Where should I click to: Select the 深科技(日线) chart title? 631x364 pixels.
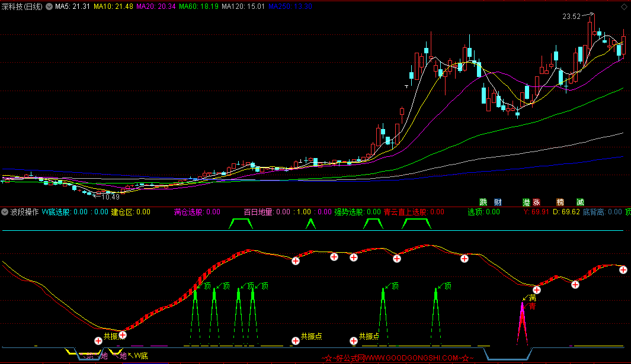pyautogui.click(x=22, y=7)
